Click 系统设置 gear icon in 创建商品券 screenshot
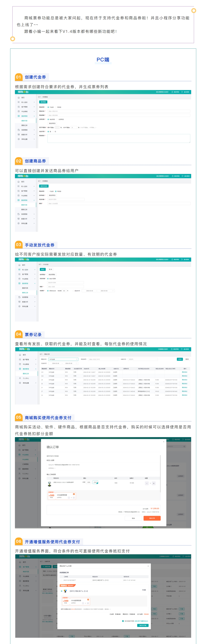 19,223
